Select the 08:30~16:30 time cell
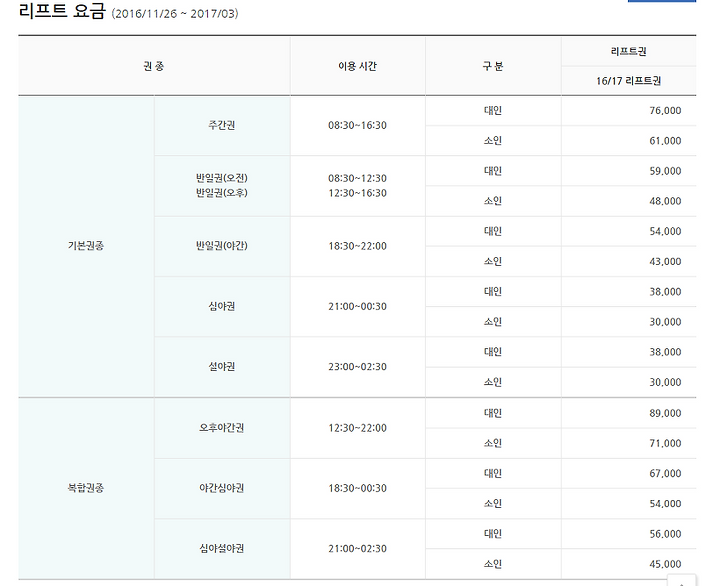This screenshot has width=720, height=586. point(357,125)
